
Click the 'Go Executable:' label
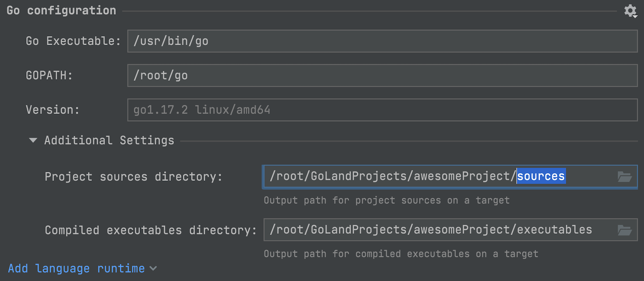point(73,41)
